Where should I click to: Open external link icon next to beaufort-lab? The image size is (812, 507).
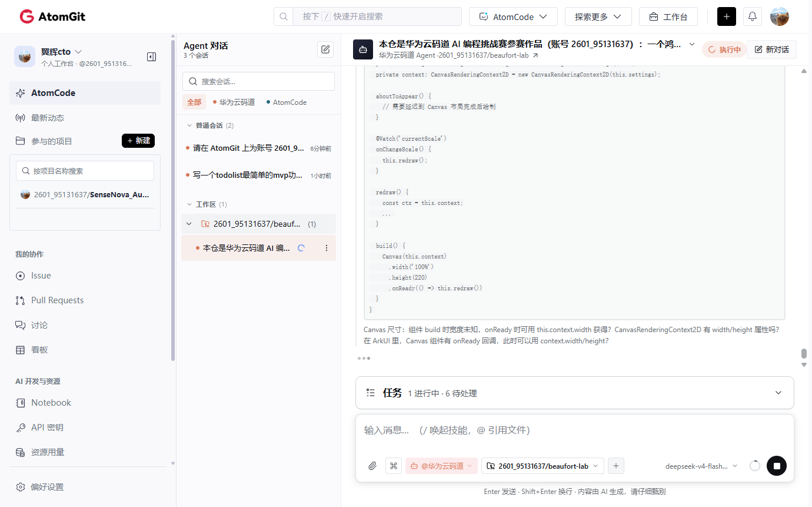(535, 55)
